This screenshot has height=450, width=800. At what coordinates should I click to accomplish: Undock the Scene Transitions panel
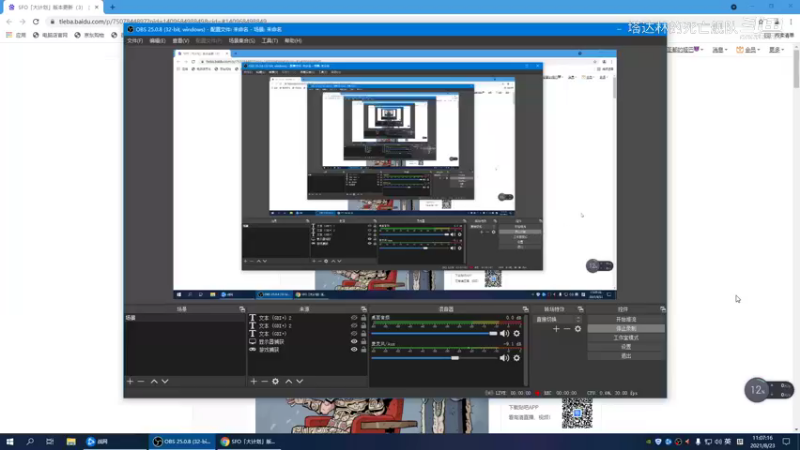pyautogui.click(x=580, y=309)
